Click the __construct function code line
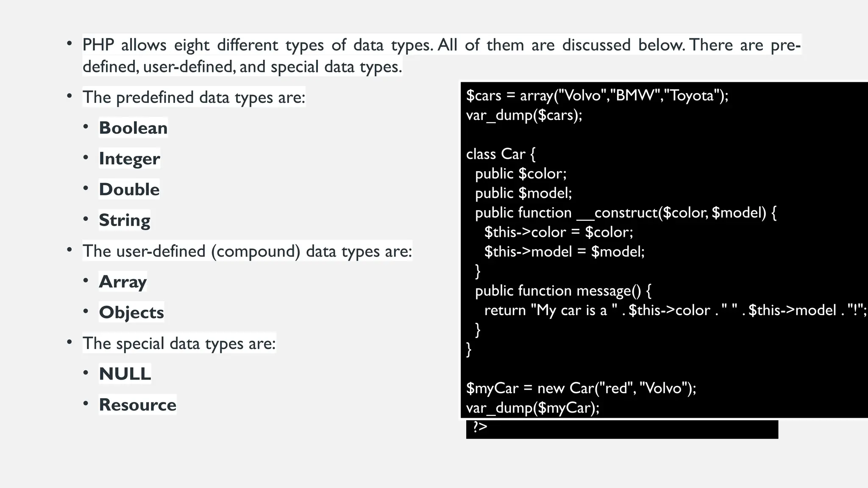The height and width of the screenshot is (488, 868). coord(626,213)
